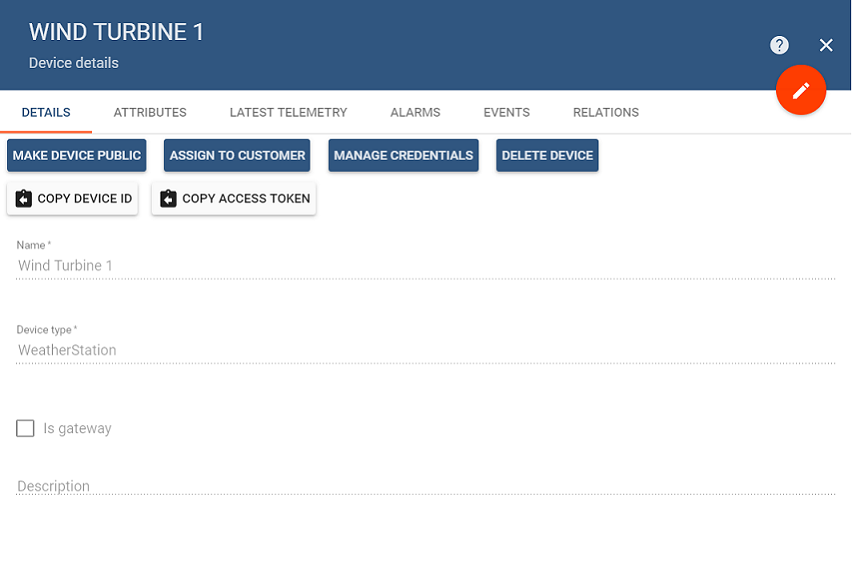The width and height of the screenshot is (852, 561).
Task: Enable the Is gateway checkbox
Action: [26, 428]
